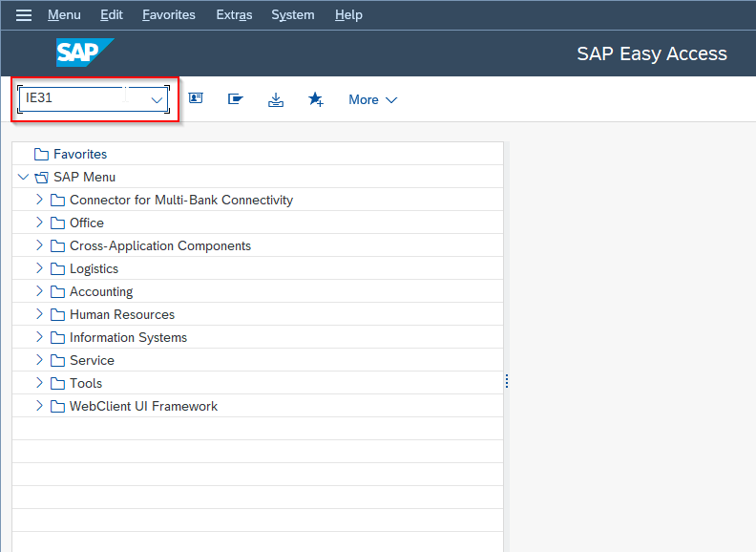Image resolution: width=756 pixels, height=552 pixels.
Task: Click the transaction code input field
Action: (94, 99)
